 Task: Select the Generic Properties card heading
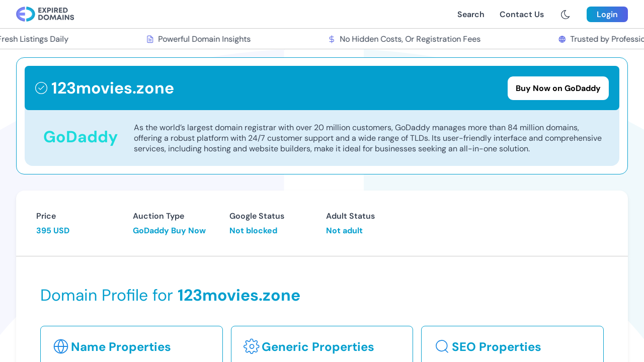pyautogui.click(x=317, y=347)
